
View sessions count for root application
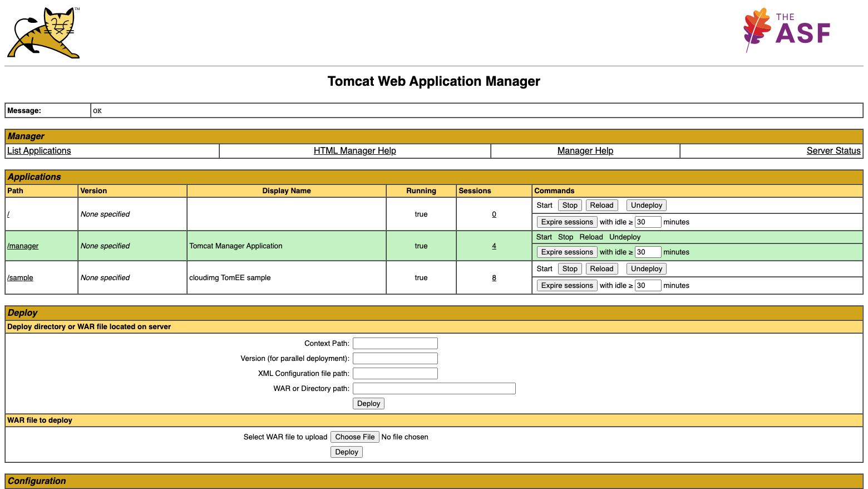(494, 214)
